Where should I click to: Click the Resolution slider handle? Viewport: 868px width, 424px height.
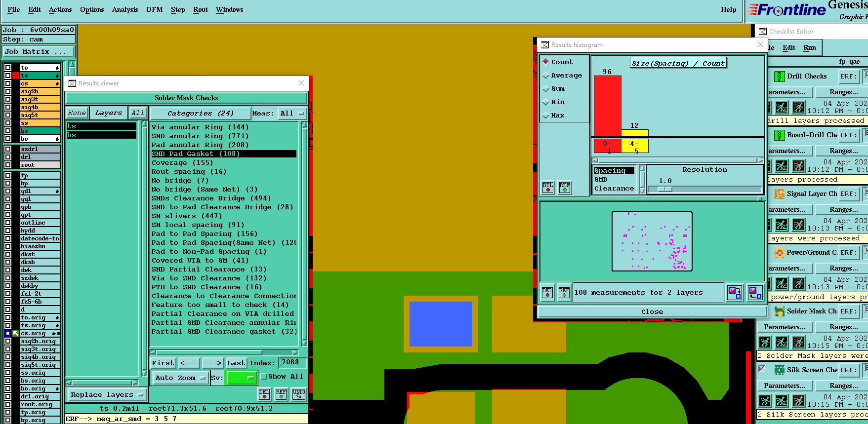(x=665, y=189)
